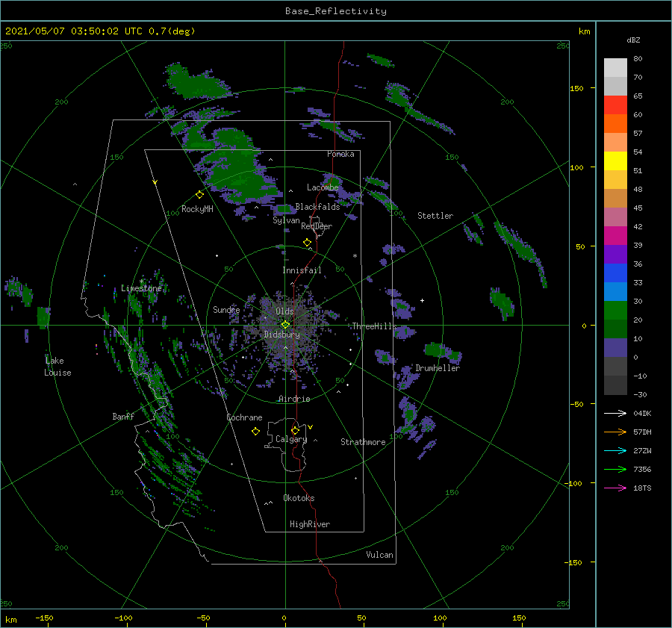Select the yellow radar site marker at Didsbury

285,325
